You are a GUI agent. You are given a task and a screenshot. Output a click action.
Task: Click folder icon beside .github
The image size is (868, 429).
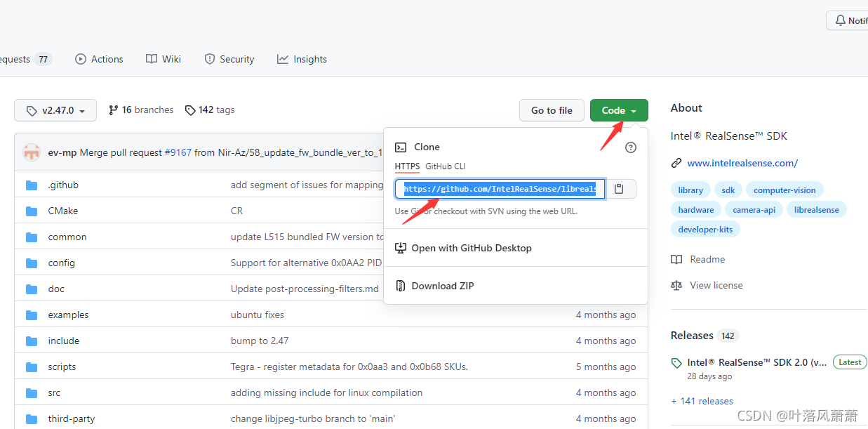point(32,185)
